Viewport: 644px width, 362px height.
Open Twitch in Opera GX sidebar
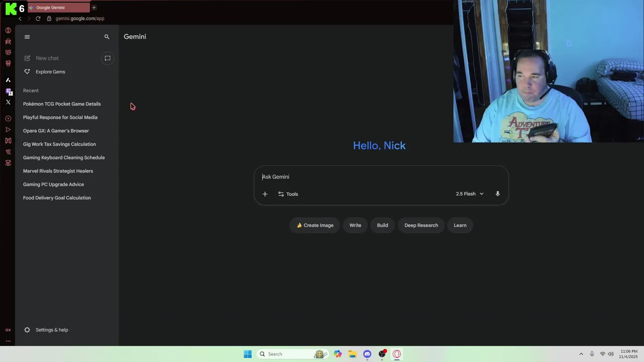(x=8, y=92)
